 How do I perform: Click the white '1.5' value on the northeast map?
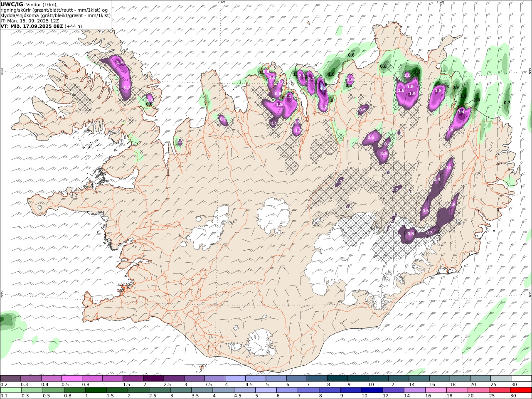tap(410, 86)
